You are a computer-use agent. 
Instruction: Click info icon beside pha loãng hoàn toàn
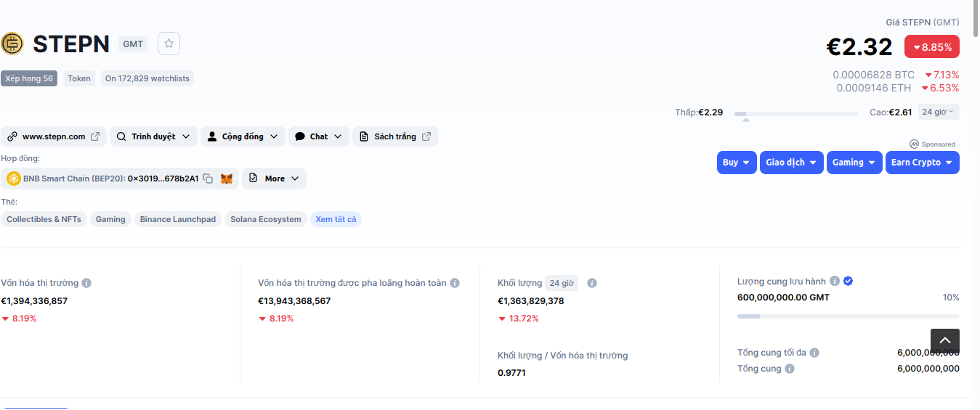(454, 283)
